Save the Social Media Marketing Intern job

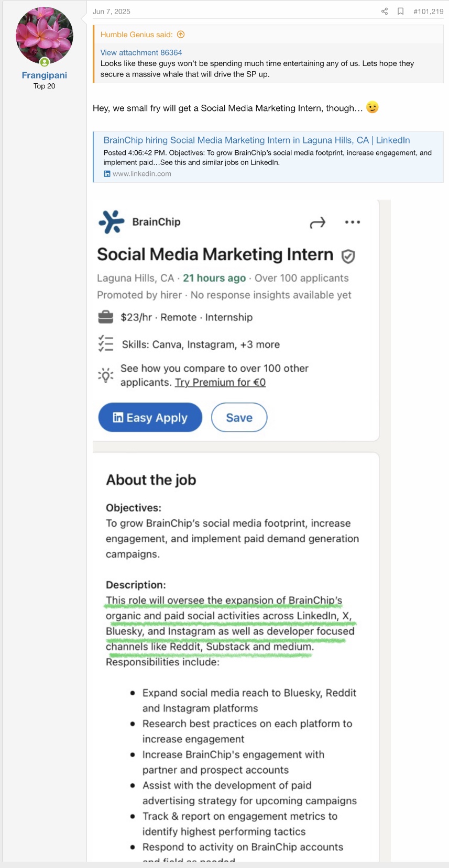click(239, 418)
